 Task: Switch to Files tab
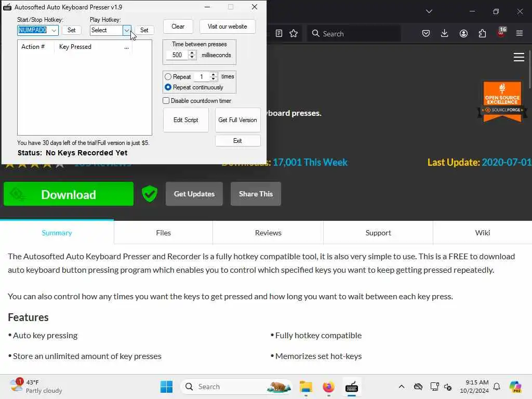pos(163,233)
